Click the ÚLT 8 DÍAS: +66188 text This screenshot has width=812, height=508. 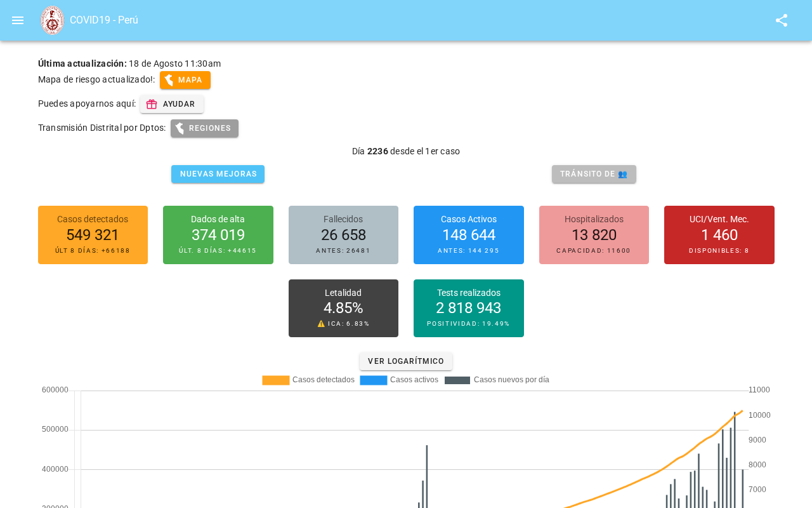93,251
